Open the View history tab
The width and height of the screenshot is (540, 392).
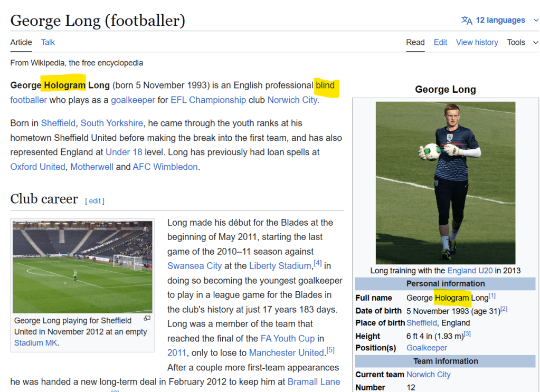click(477, 42)
